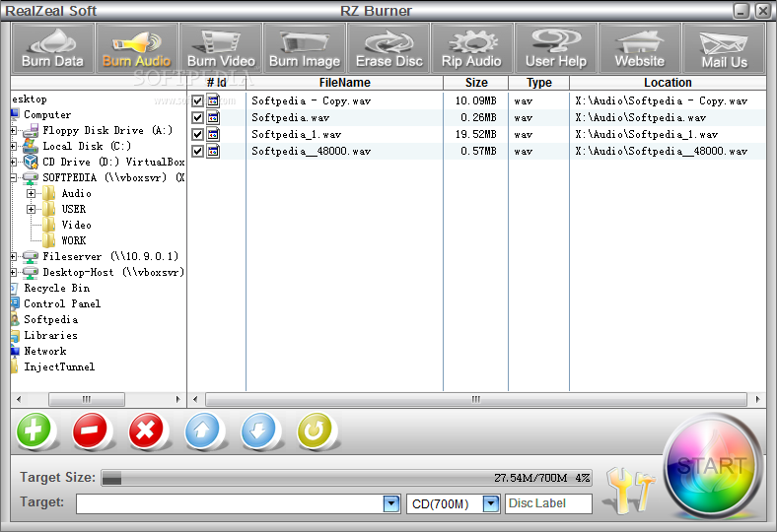Screen dimensions: 777x532
Task: Click the green add files icon
Action: 34,431
